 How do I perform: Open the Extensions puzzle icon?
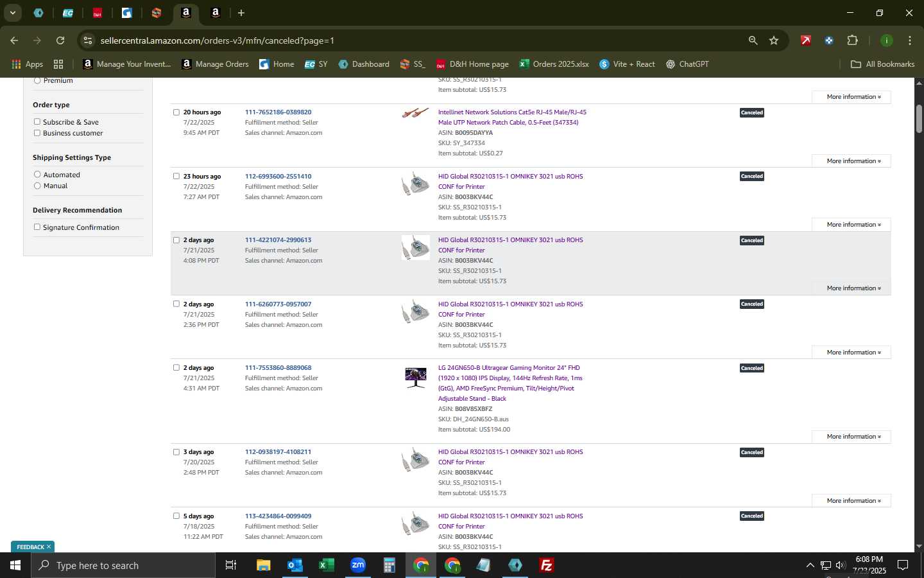(x=852, y=40)
